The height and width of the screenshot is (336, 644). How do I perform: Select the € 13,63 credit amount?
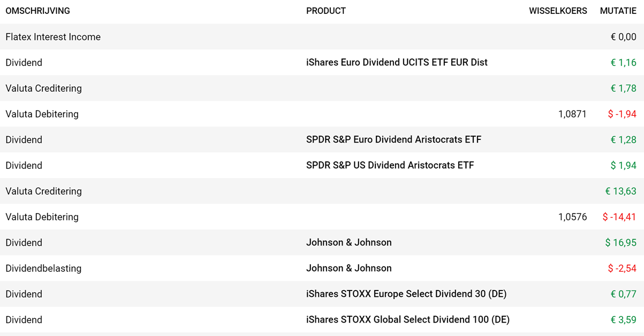[x=620, y=191]
